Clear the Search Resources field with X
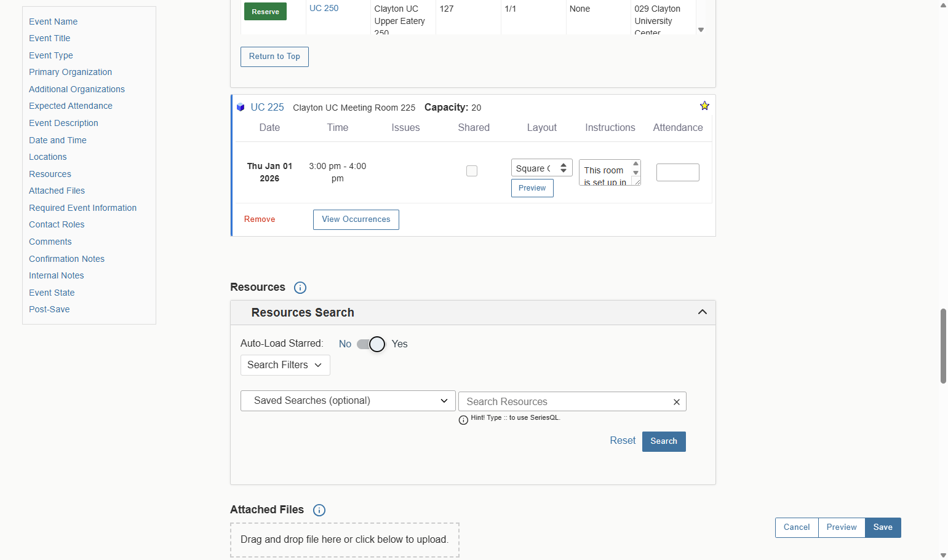948x560 pixels. (x=676, y=402)
